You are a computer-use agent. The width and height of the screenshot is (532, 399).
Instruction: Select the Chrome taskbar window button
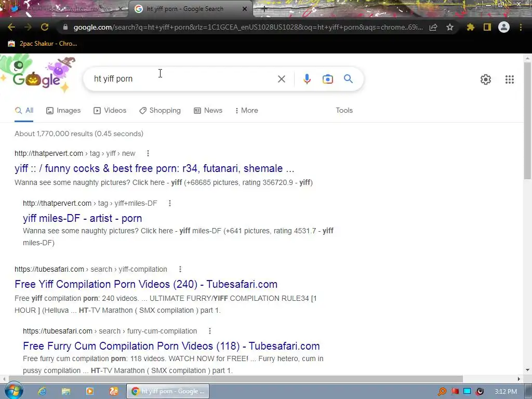(x=168, y=391)
